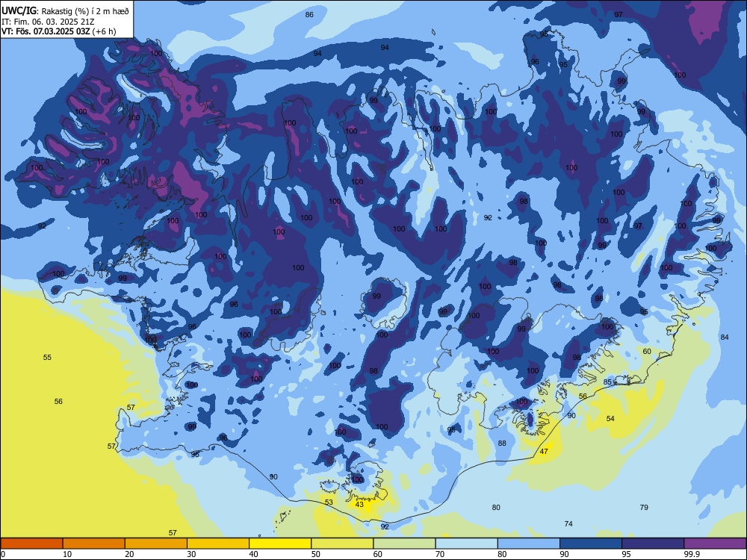Image resolution: width=747 pixels, height=560 pixels.
Task: Click the "79" humidity value on the map
Action: 644,507
